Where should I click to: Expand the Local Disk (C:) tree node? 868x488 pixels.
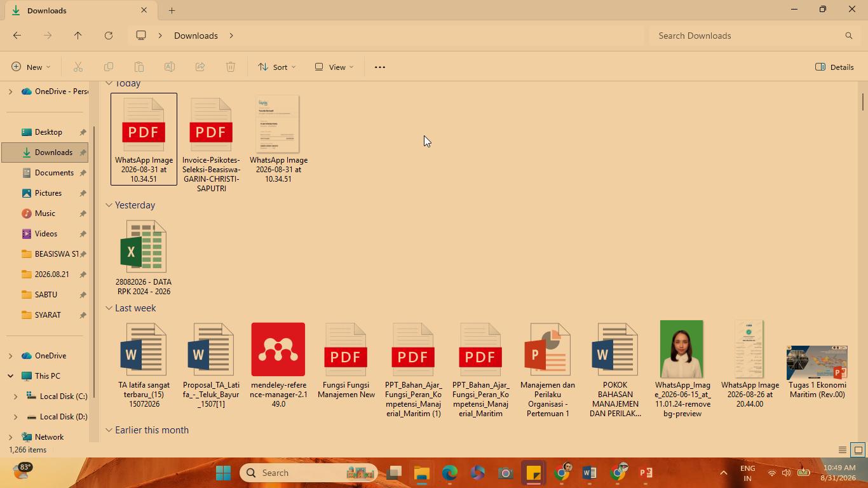[16, 396]
